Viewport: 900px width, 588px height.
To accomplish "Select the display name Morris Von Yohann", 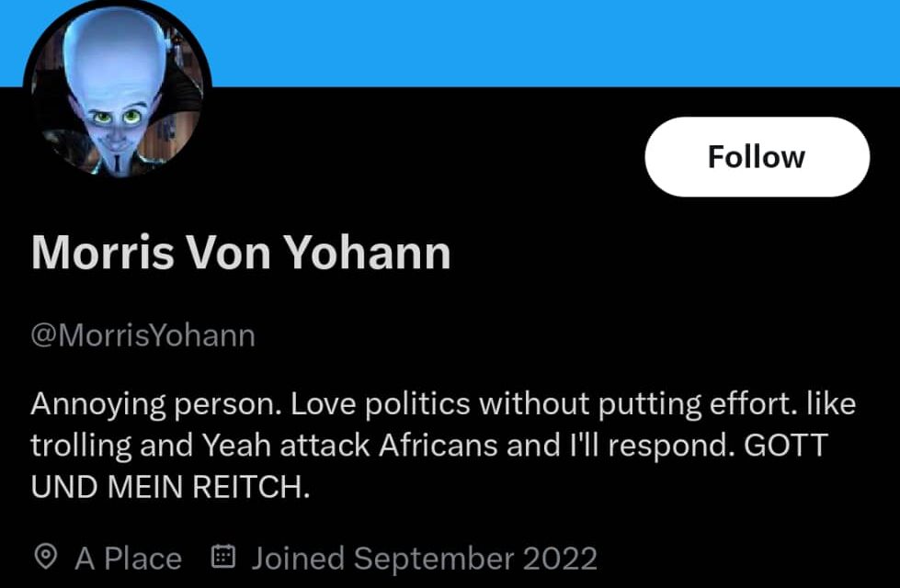I will point(240,252).
